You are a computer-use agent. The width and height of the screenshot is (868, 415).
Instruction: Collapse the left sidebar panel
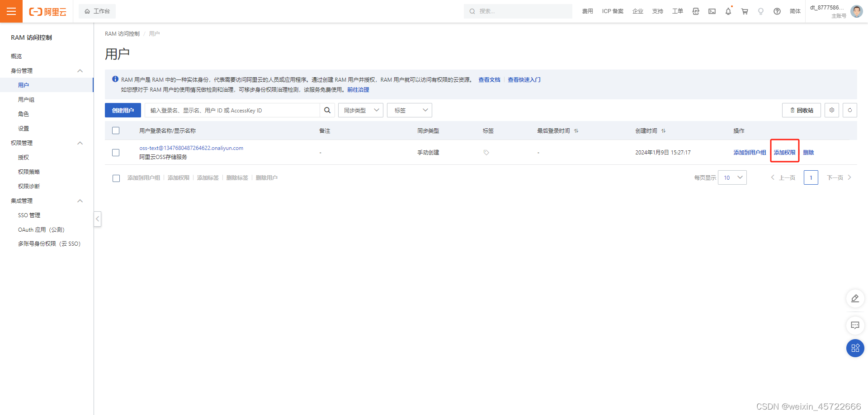coord(97,219)
